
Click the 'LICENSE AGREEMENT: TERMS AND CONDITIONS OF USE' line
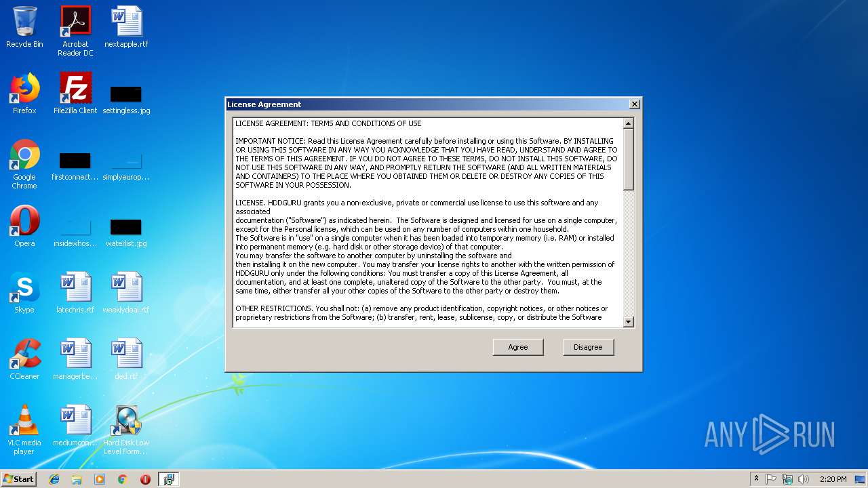(328, 123)
